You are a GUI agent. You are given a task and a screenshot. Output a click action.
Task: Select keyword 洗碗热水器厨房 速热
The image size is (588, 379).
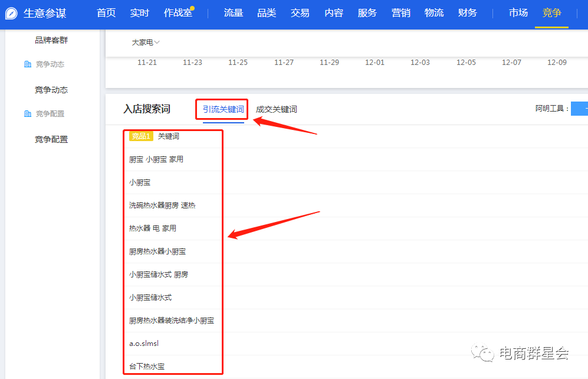tap(162, 205)
